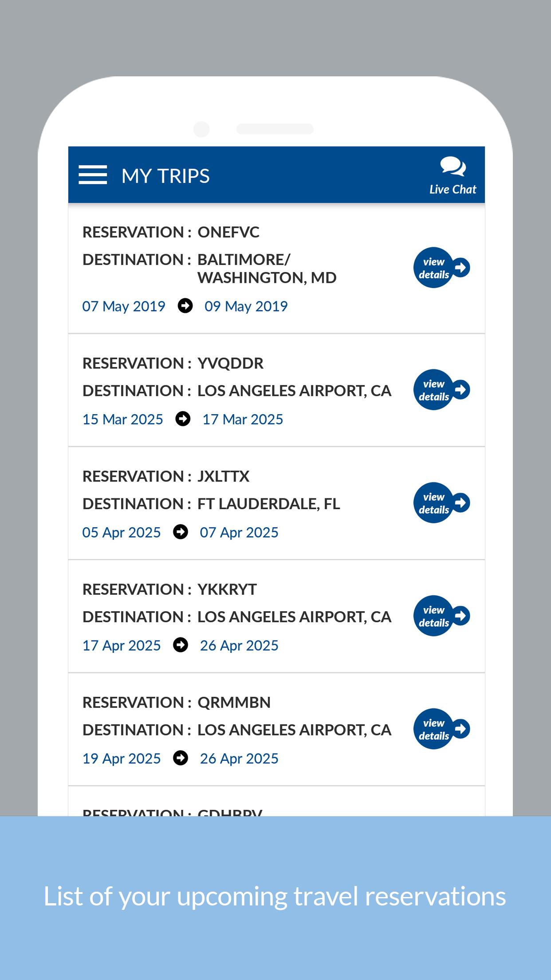The width and height of the screenshot is (551, 980).
Task: View details for reservation YVQDDR
Action: (x=441, y=390)
